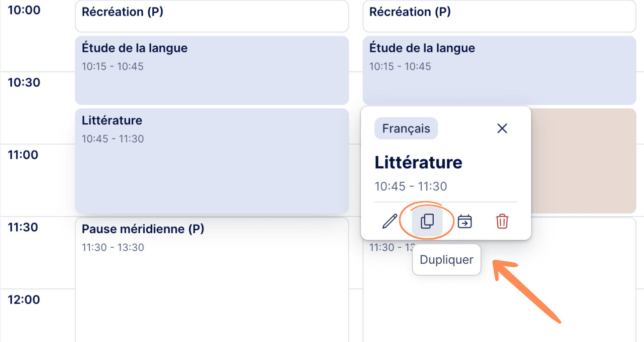Screen dimensions: 644x342
Task: Click the 10:45 - 11:30 time in popup
Action: pyautogui.click(x=411, y=186)
